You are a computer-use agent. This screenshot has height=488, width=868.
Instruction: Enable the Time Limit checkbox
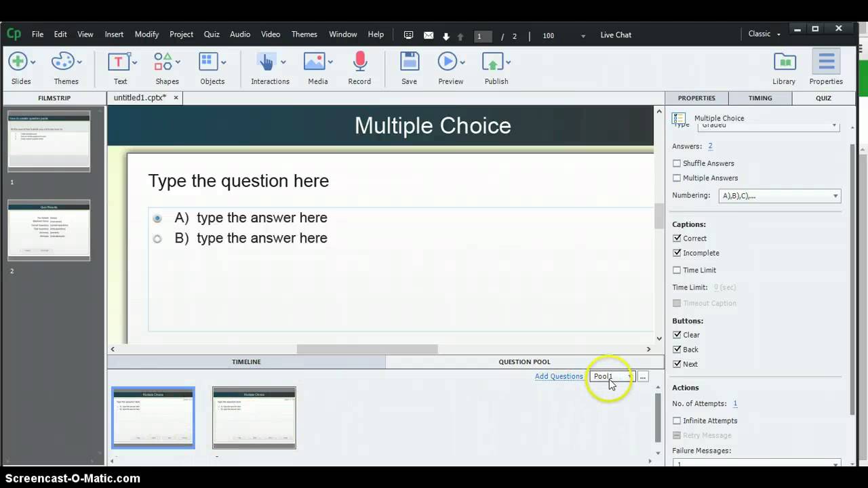coord(677,270)
